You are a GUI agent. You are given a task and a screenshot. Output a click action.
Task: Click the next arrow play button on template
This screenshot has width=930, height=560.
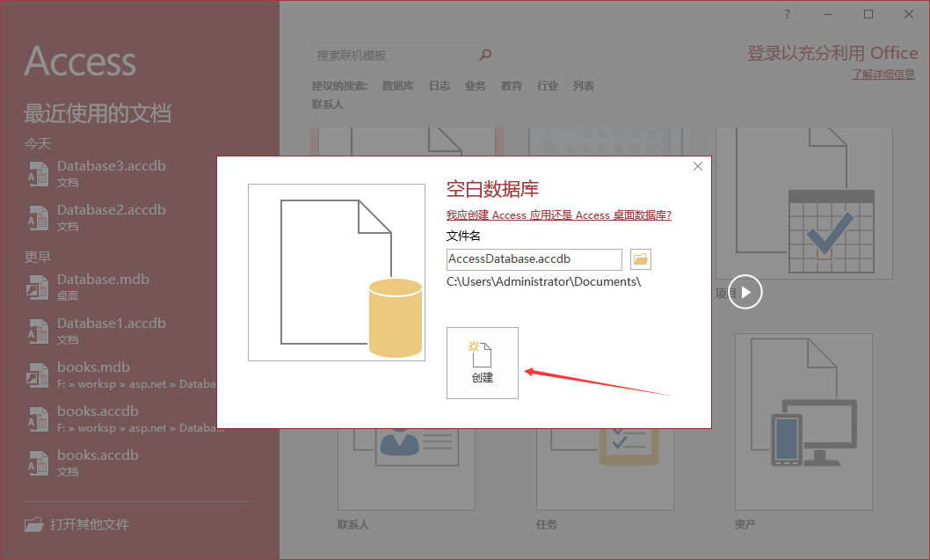coord(745,292)
